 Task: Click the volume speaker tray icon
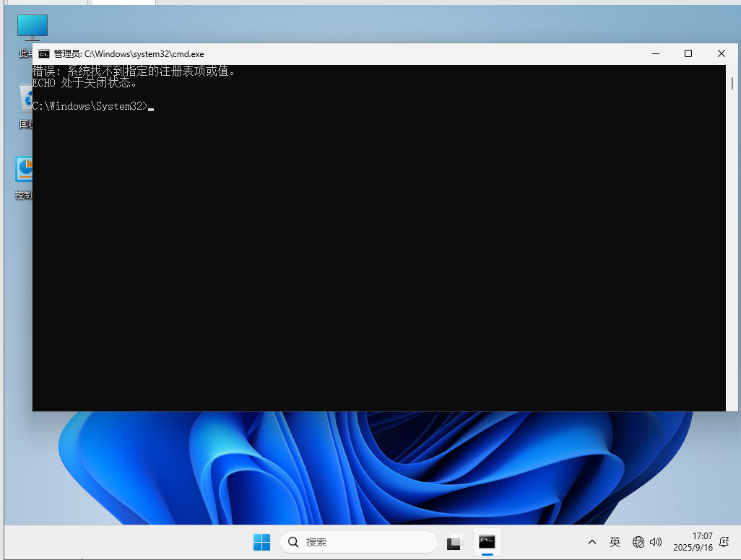point(656,542)
